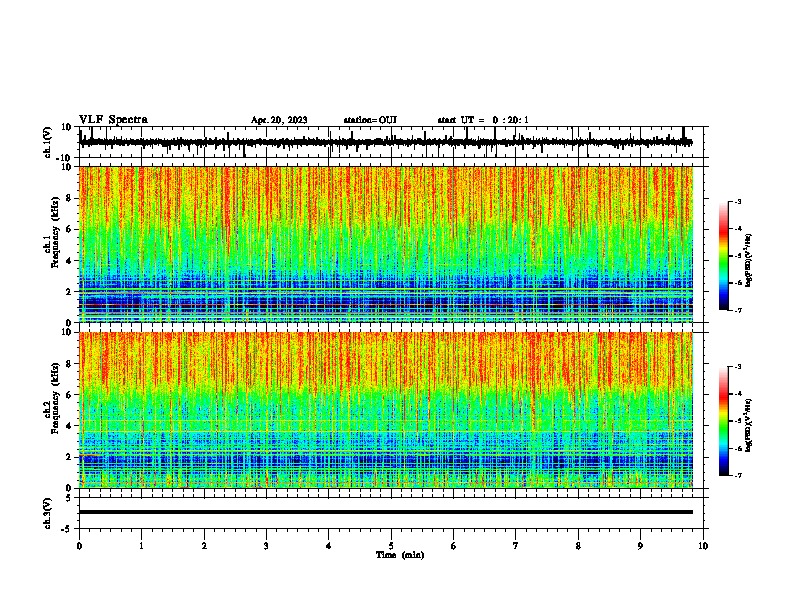Click time axis tick label "10"
Screen dimensions: 792x612
[703, 545]
